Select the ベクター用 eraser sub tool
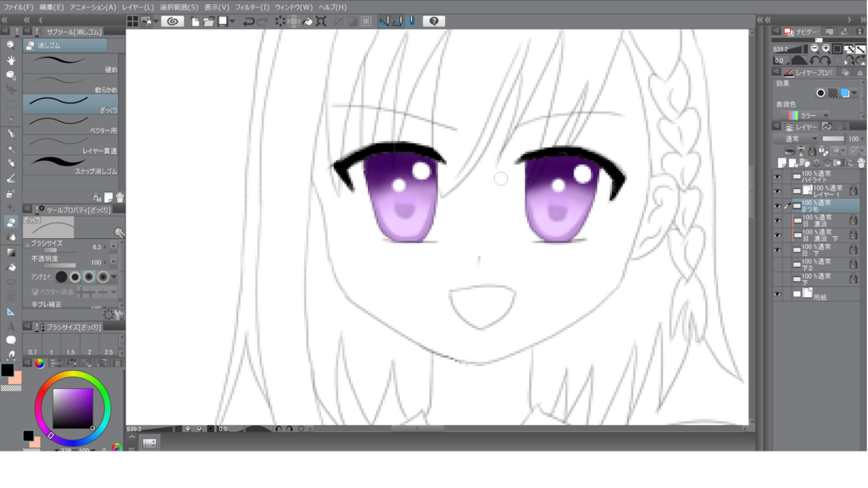This screenshot has height=488, width=868. (71, 125)
